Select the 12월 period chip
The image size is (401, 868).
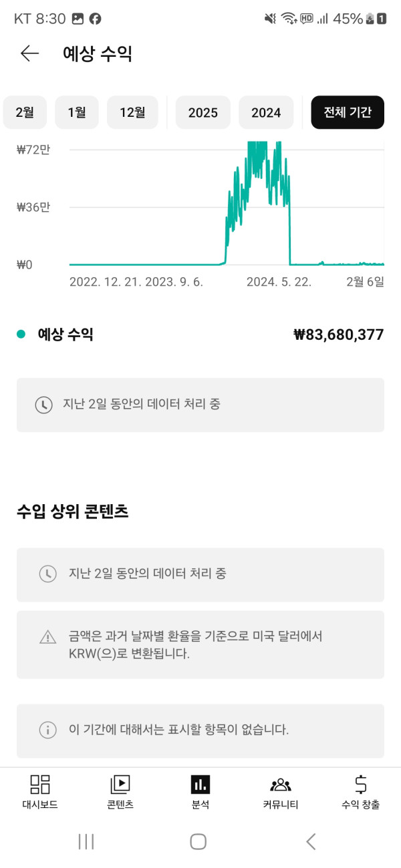(132, 112)
